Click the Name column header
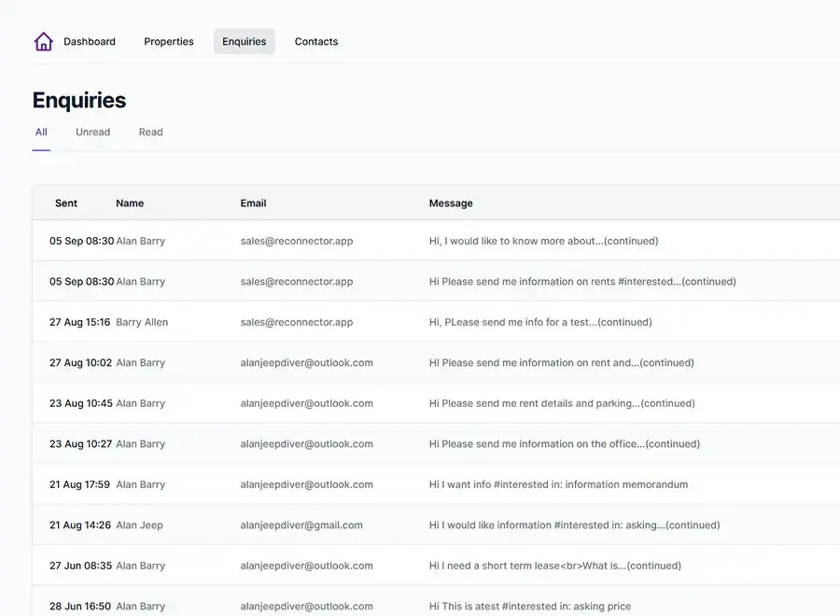The height and width of the screenshot is (616, 840). [130, 203]
